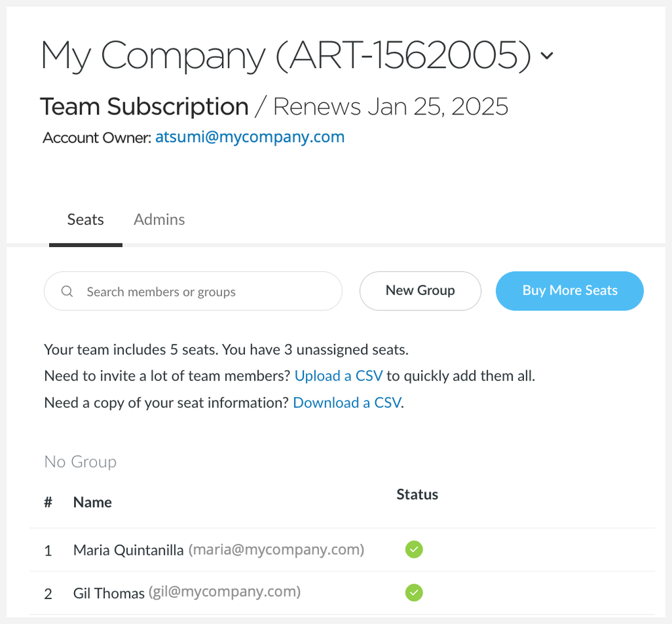Click Gil Thomas's green status checkmark
Image resolution: width=672 pixels, height=624 pixels.
click(414, 592)
